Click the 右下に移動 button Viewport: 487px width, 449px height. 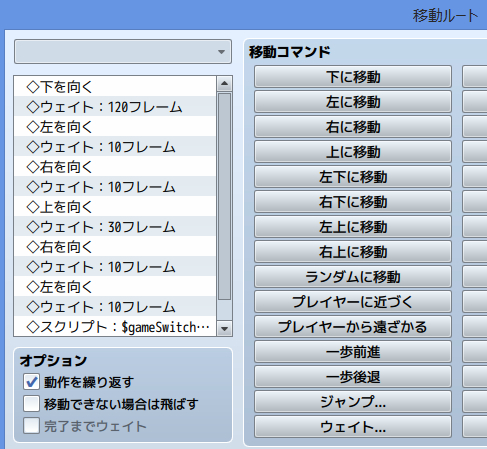coord(353,202)
